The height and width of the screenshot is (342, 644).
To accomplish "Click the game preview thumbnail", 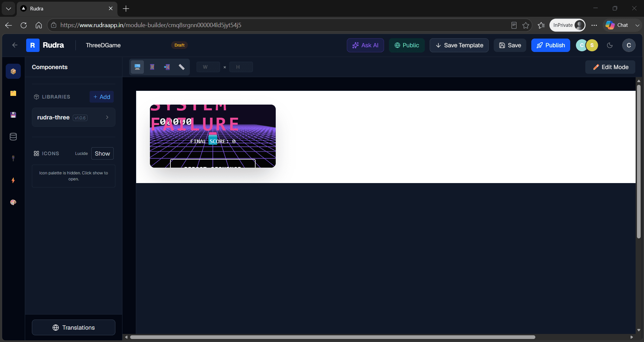I will point(213,136).
